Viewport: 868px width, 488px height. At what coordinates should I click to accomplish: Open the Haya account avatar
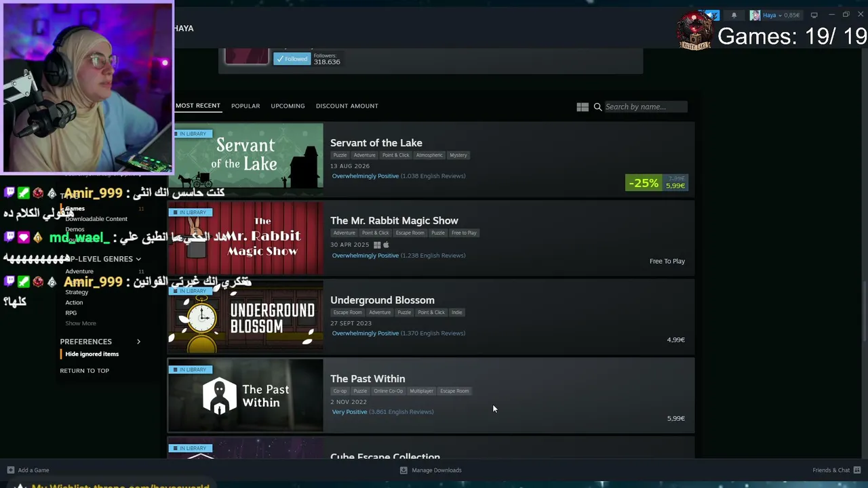coord(755,15)
